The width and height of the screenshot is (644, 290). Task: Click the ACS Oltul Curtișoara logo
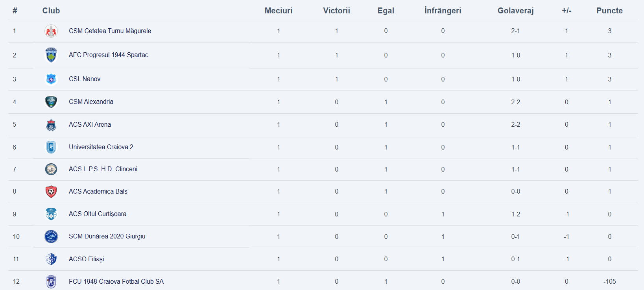51,214
